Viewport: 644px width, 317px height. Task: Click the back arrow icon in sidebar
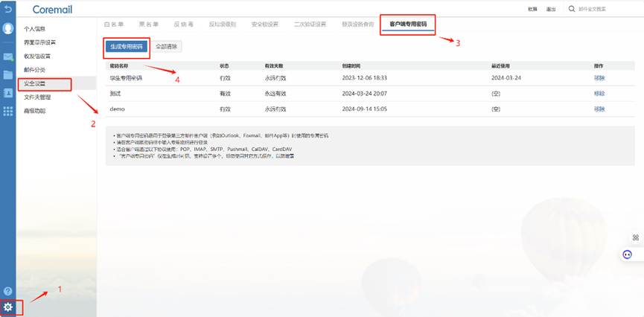pos(8,9)
